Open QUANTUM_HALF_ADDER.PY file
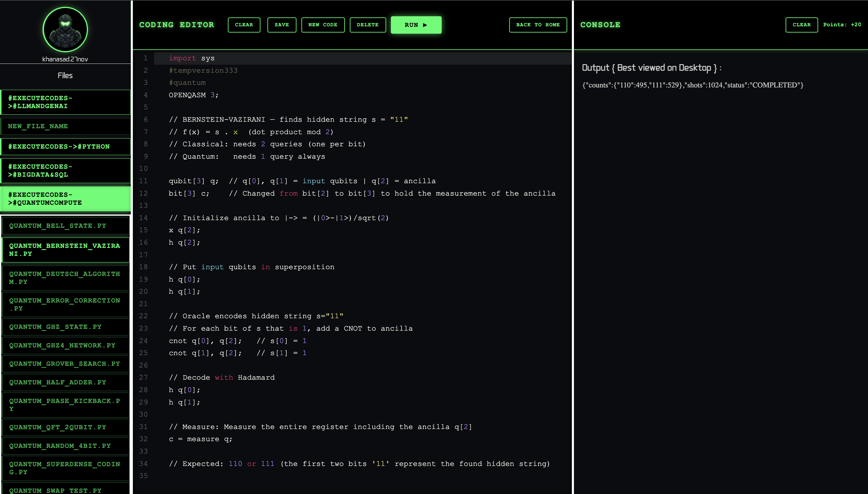Screen dimensions: 868x494 [66, 382]
